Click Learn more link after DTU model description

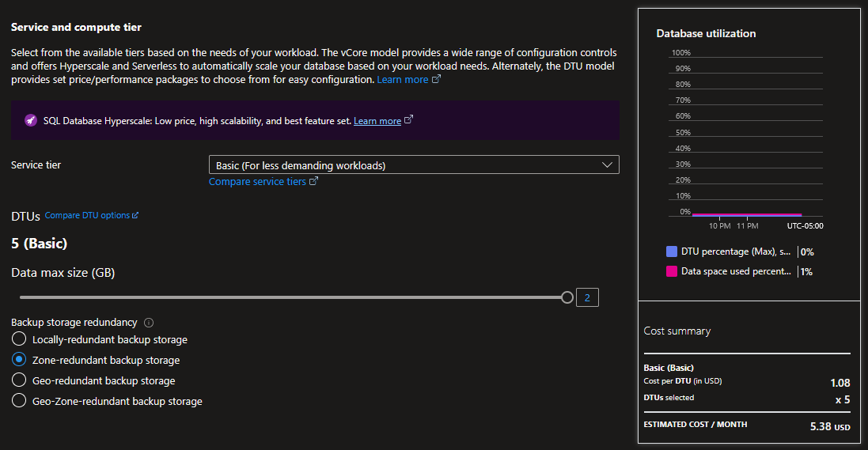[x=408, y=80]
